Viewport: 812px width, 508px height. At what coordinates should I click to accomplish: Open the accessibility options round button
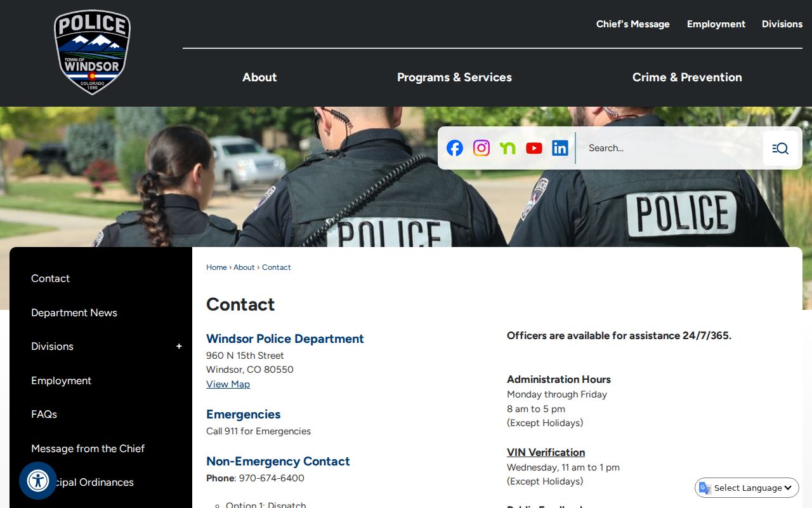coord(38,481)
